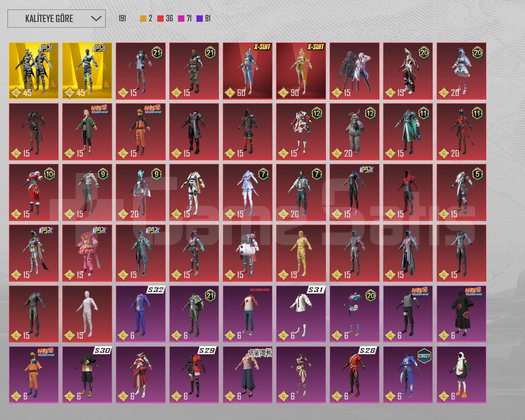Select the golden X-SUIT outfit worth 90

301,71
